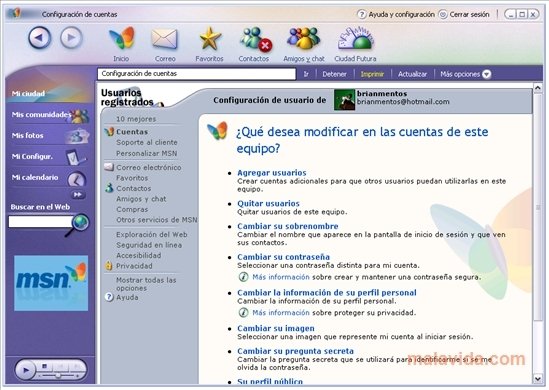This screenshot has width=549, height=390.
Task: Click the Contactos person icon in list
Action: point(109,188)
